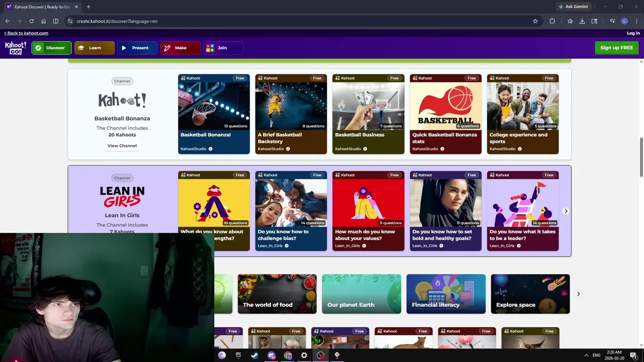Close the Kahoot Discover tab
Image resolution: width=644 pixels, height=362 pixels.
click(76, 7)
